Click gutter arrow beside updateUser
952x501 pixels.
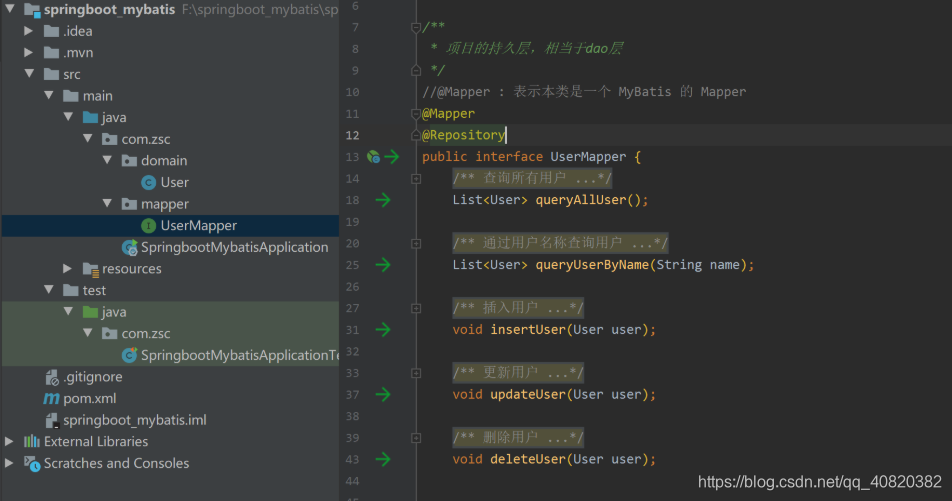coord(383,395)
